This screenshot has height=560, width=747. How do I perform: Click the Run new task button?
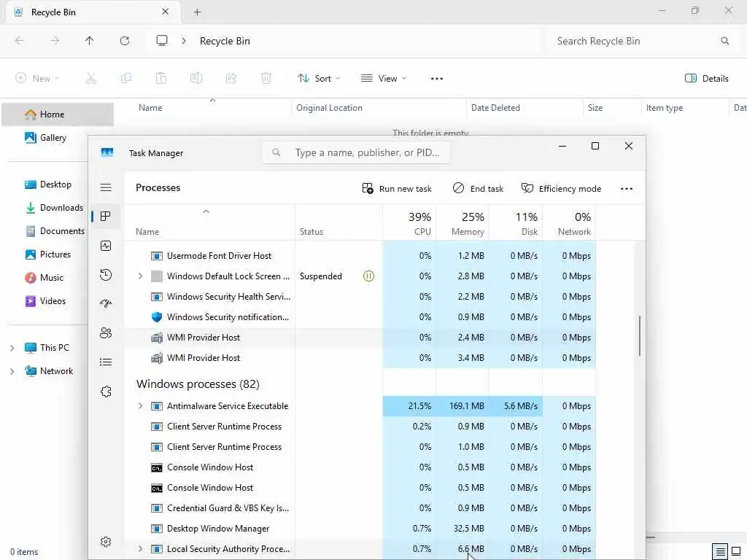[397, 189]
